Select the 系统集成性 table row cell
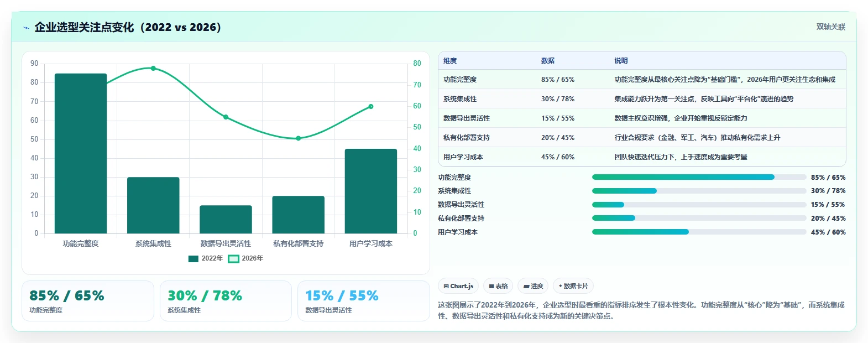Image resolution: width=868 pixels, height=343 pixels. 460,99
